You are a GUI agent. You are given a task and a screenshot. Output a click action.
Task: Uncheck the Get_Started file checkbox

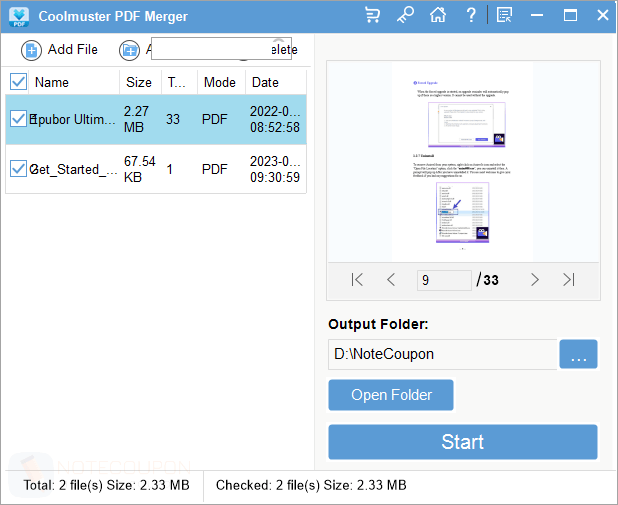click(18, 169)
